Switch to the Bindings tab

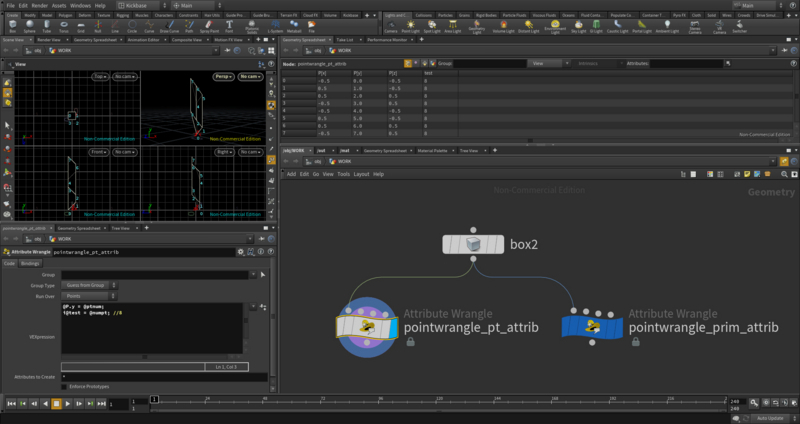click(30, 263)
